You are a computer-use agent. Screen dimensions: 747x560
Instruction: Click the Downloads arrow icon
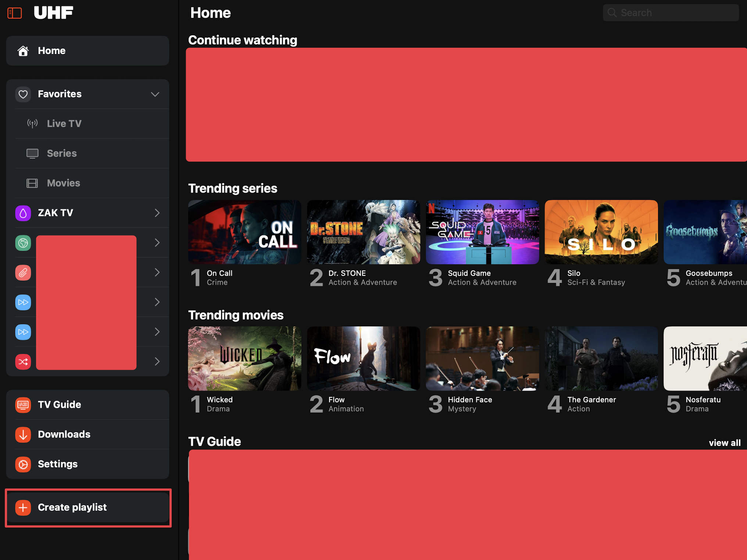click(x=23, y=434)
